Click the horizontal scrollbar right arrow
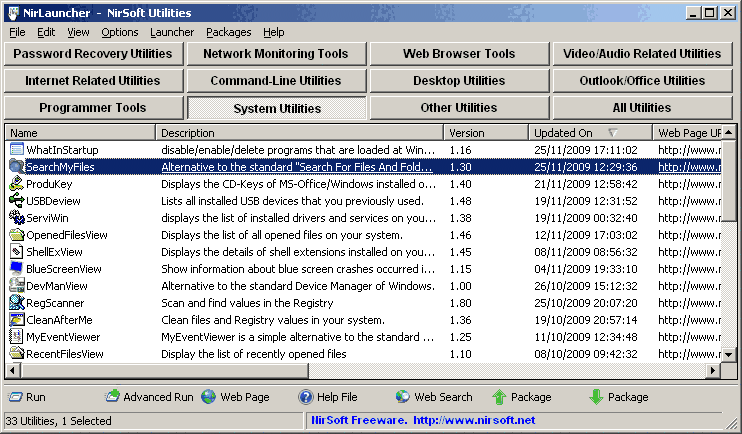 click(713, 370)
